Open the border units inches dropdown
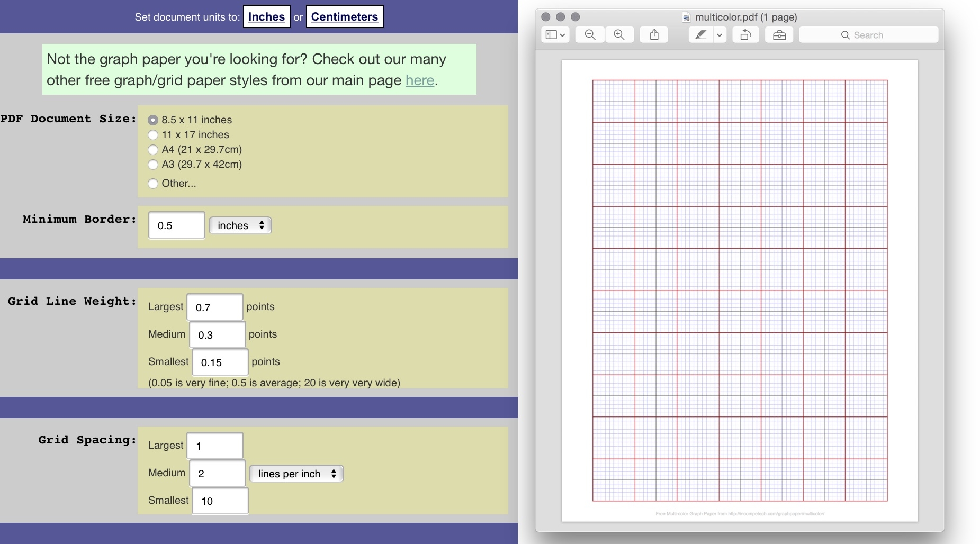Screen dimensions: 980x544 tap(240, 225)
